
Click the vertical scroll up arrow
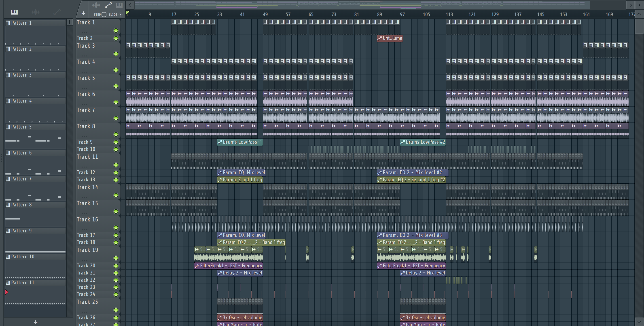[x=639, y=14]
